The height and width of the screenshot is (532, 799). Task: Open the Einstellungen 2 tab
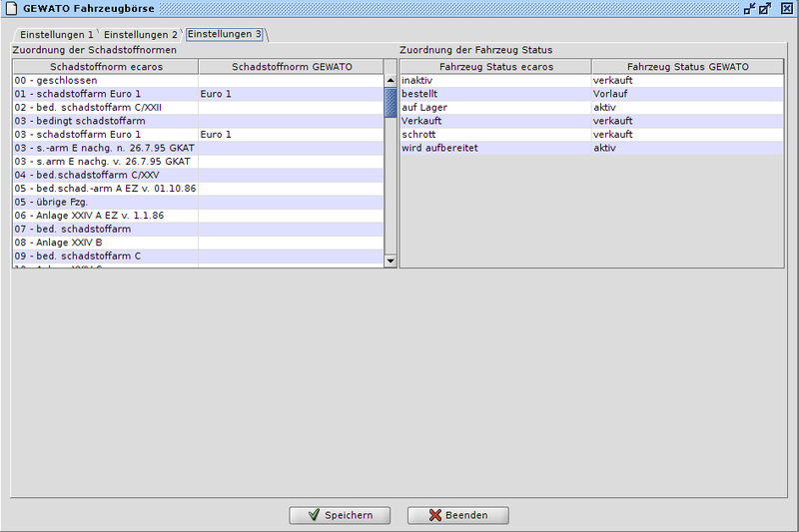[140, 34]
